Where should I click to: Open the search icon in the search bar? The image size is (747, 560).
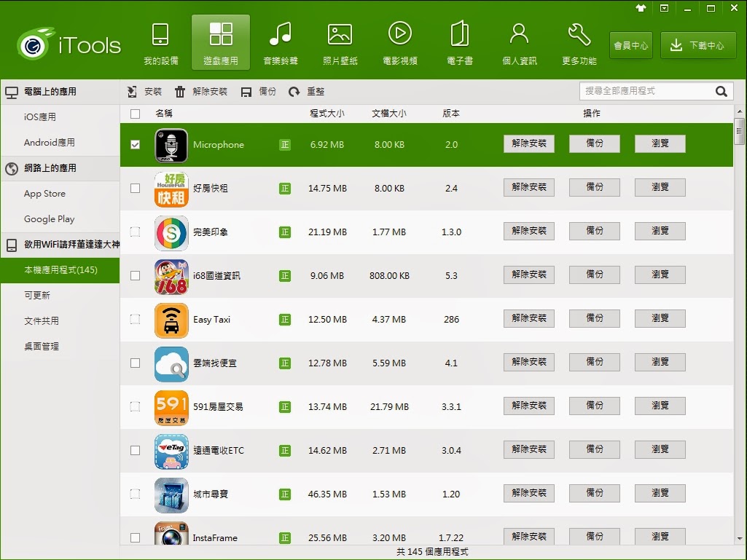[721, 91]
